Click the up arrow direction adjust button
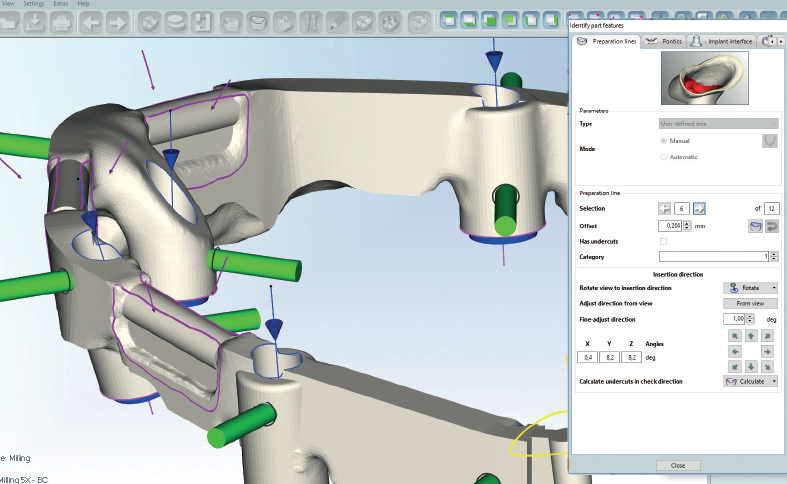 click(x=749, y=337)
